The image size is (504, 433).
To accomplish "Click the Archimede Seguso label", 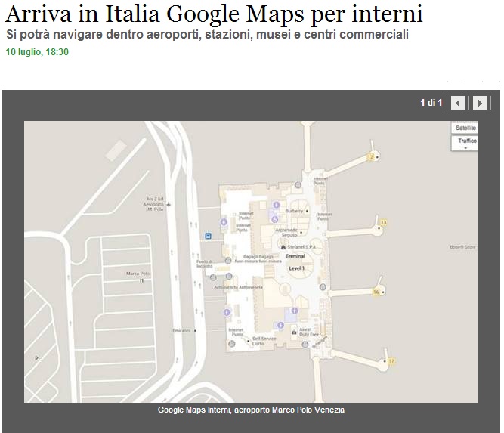I will point(286,233).
